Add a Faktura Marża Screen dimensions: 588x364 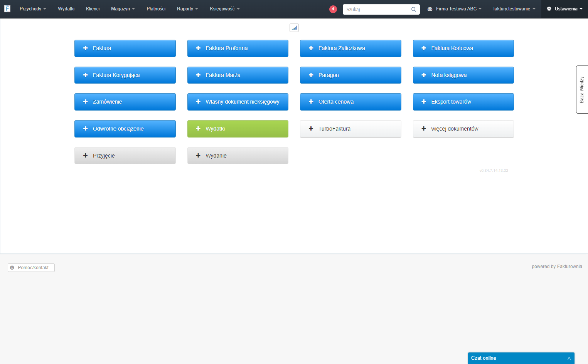[238, 75]
